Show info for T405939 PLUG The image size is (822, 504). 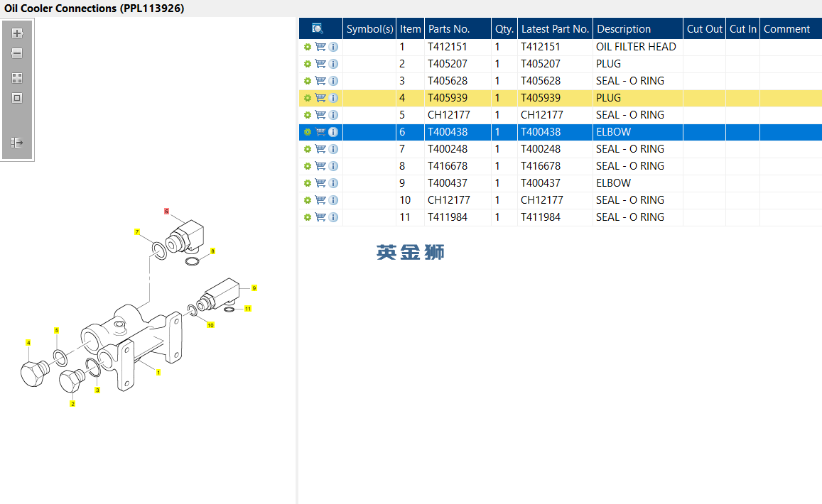[333, 98]
